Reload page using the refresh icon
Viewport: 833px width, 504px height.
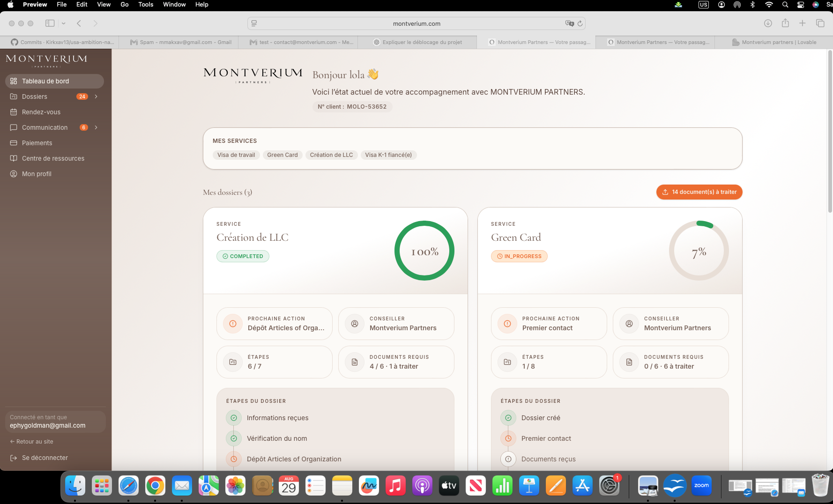click(x=580, y=23)
